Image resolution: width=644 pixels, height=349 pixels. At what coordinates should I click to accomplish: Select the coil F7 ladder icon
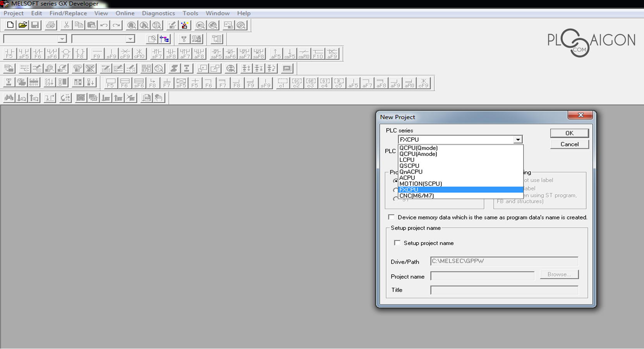pyautogui.click(x=66, y=54)
